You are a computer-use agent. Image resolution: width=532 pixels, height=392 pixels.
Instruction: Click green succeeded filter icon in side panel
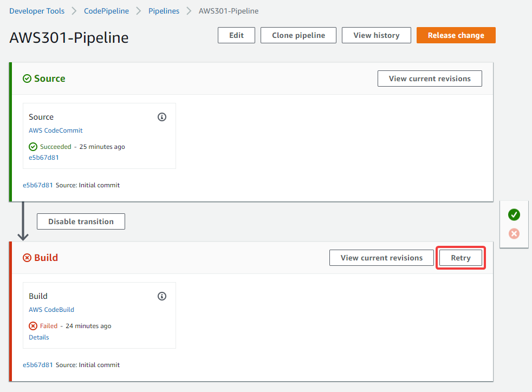(x=514, y=214)
